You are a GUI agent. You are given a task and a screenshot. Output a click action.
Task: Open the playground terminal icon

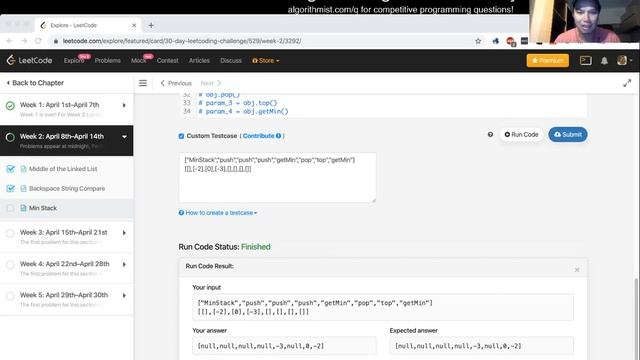pyautogui.click(x=585, y=60)
